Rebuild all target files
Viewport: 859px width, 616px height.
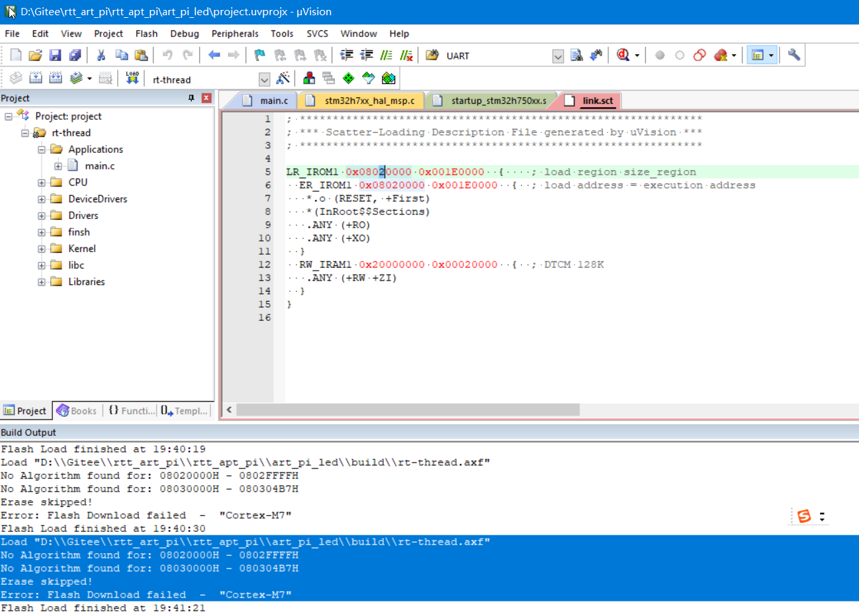[x=56, y=78]
